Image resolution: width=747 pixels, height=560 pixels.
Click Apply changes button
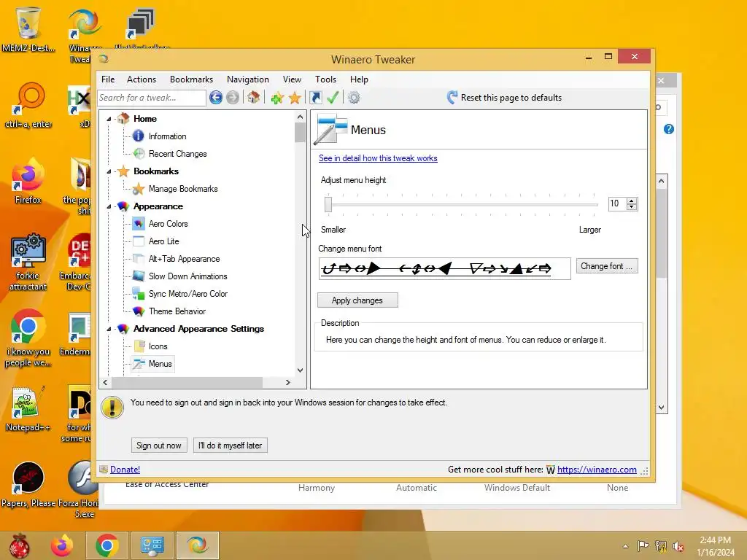(357, 300)
